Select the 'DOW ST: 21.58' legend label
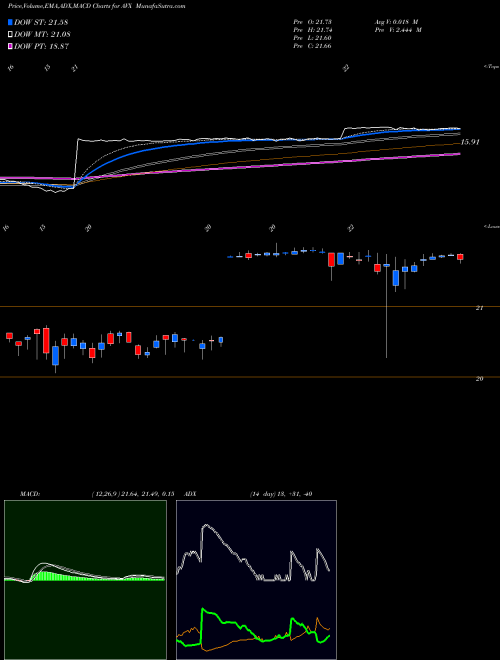 [41, 22]
